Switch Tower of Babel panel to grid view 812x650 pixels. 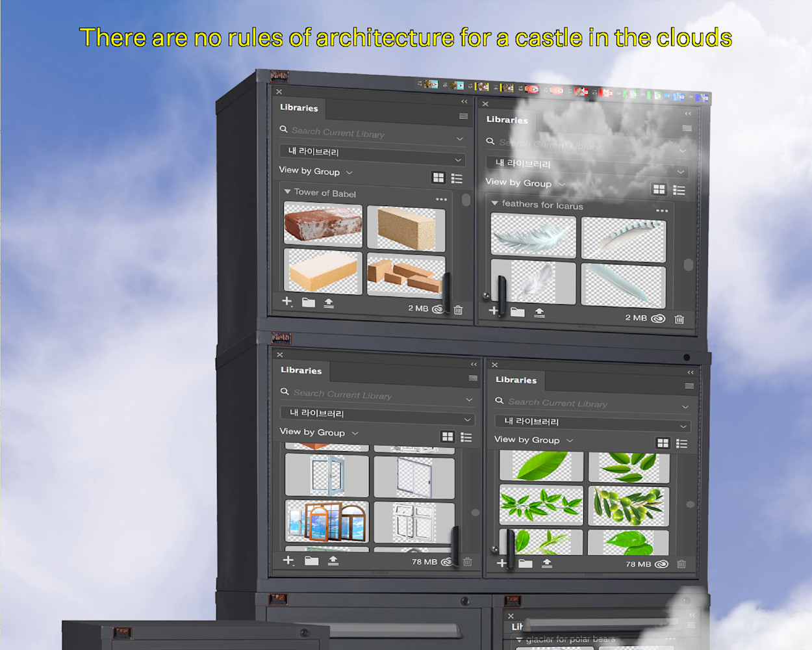click(438, 177)
